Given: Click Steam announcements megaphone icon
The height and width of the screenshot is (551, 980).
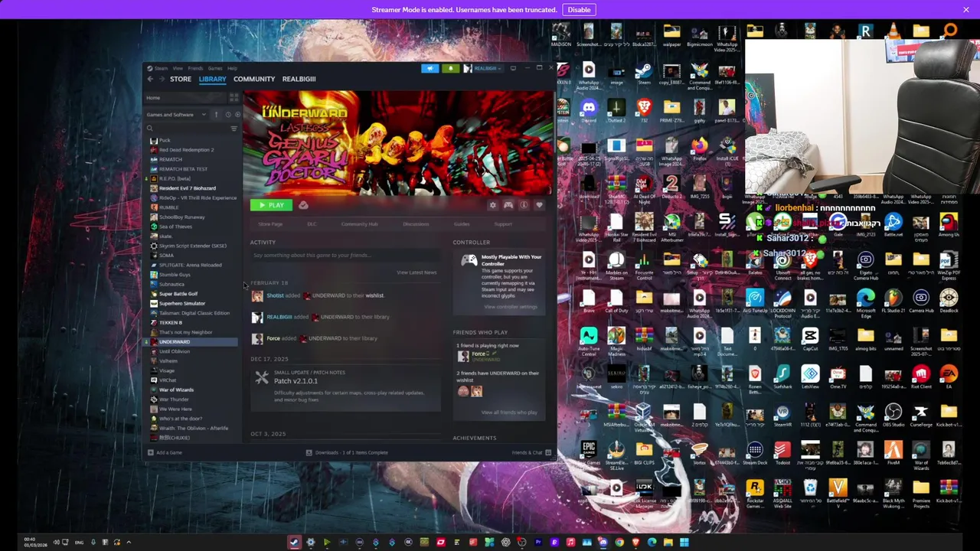Looking at the screenshot, I should (x=430, y=68).
